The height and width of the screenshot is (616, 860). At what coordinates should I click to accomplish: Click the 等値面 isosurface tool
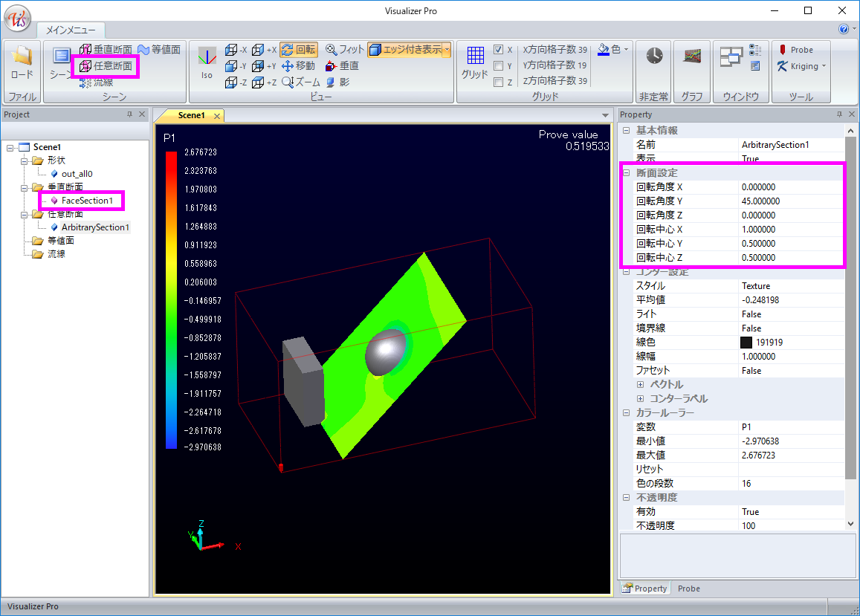[158, 50]
